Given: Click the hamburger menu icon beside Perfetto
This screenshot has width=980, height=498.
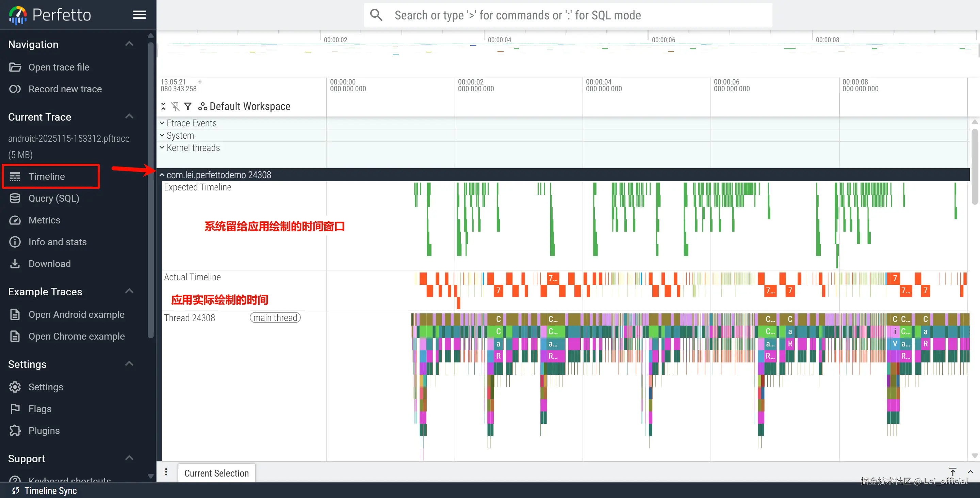Looking at the screenshot, I should point(139,14).
